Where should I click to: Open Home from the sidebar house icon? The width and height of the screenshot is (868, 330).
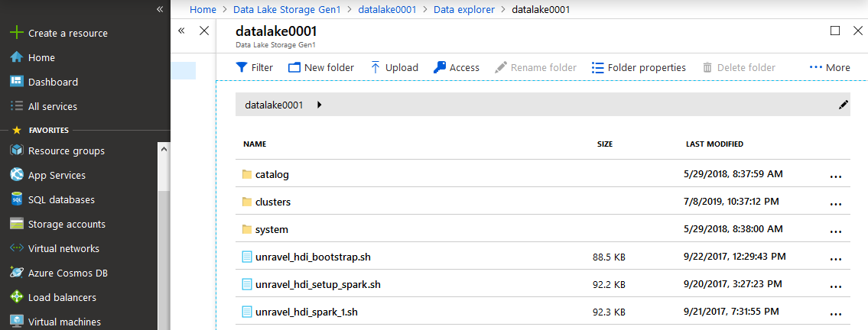pyautogui.click(x=17, y=57)
